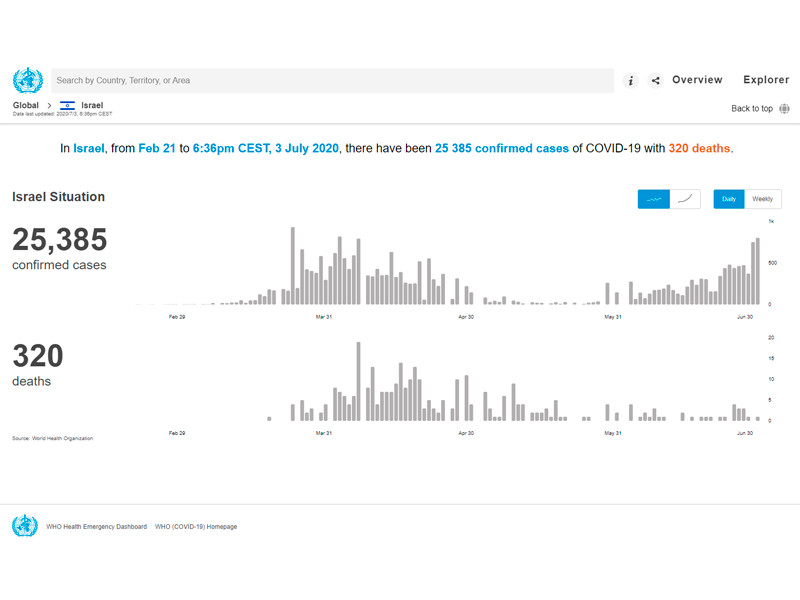The height and width of the screenshot is (600, 800).
Task: Open WHO Health Emergency Dashboard link
Action: pyautogui.click(x=96, y=527)
